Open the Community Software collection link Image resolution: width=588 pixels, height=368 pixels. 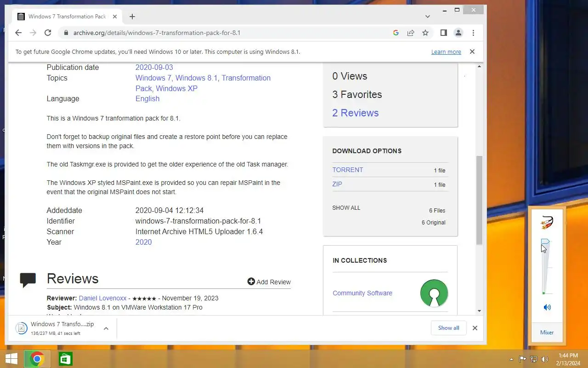point(362,293)
